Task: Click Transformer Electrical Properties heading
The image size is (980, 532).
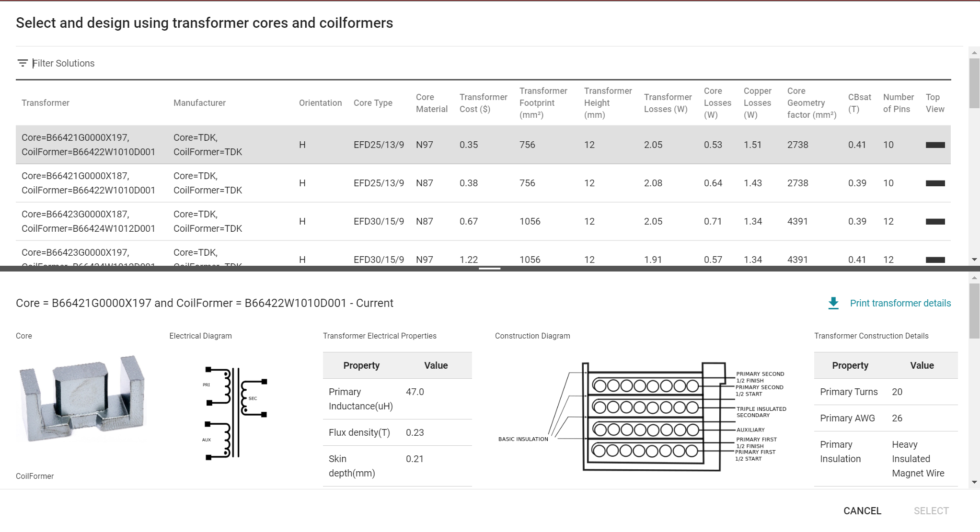Action: (380, 336)
